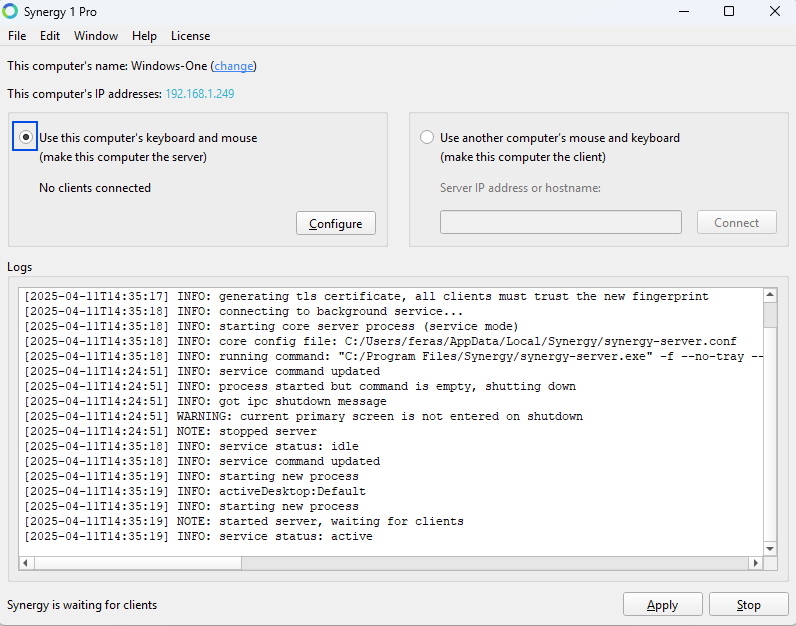Image resolution: width=796 pixels, height=626 pixels.
Task: Click the logs vertical scrollbar down arrow
Action: (x=770, y=548)
